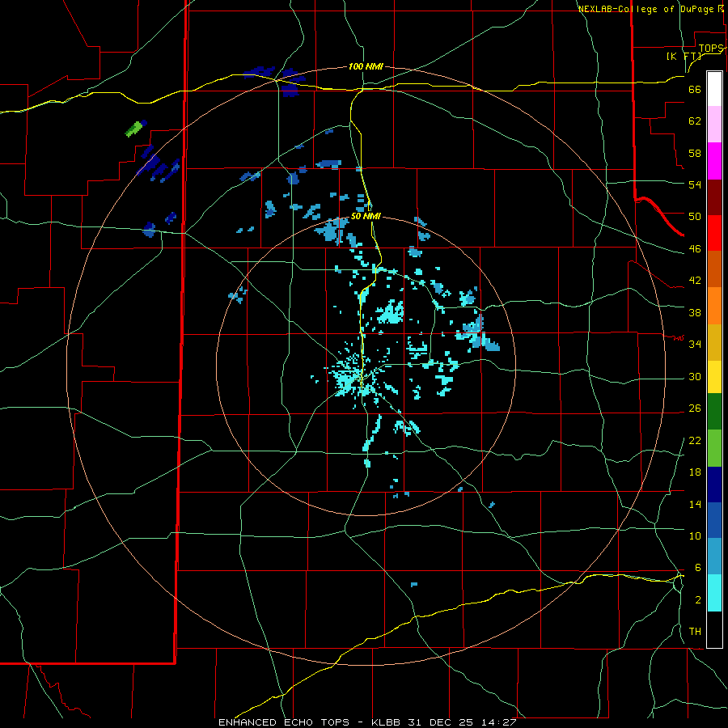
Task: Click legend value '22'
Action: [695, 441]
